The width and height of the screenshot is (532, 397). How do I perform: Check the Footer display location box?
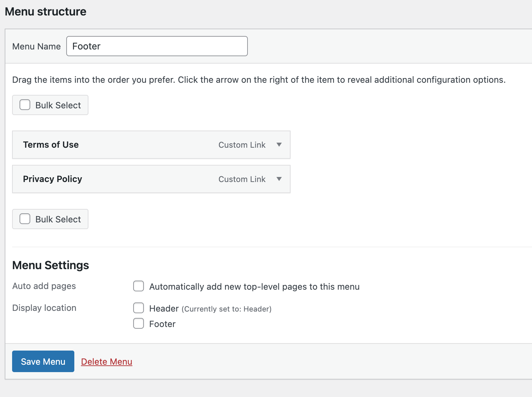tap(139, 323)
